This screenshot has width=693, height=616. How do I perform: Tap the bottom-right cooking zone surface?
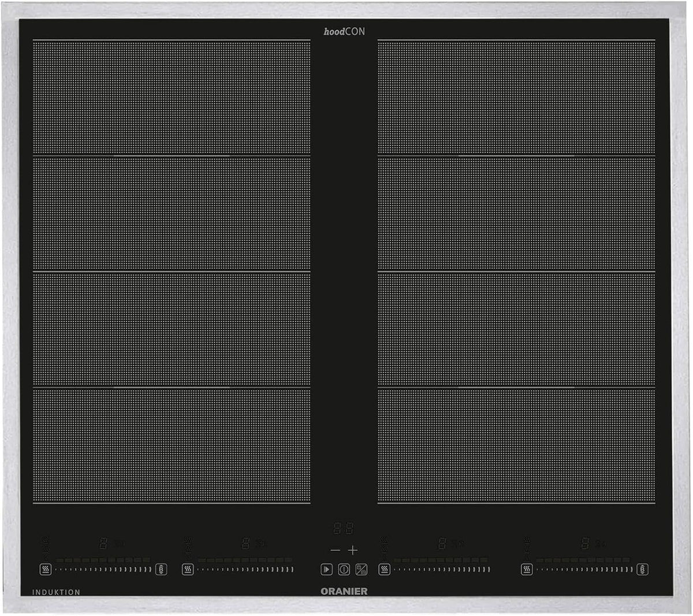click(x=516, y=446)
